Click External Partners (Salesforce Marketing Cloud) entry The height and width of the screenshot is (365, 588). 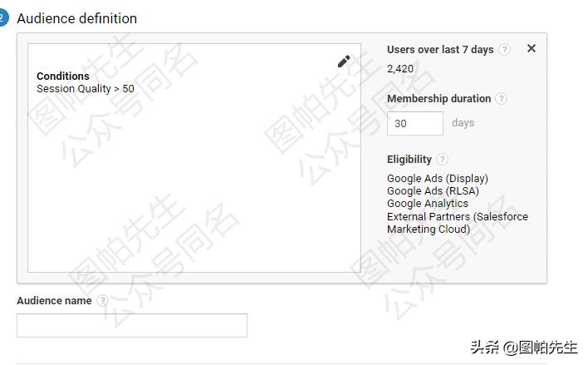(457, 223)
